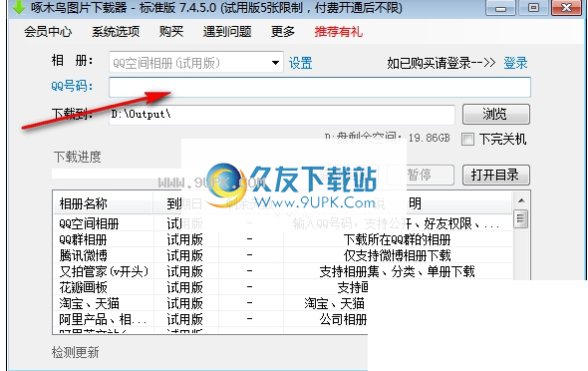Select the 花瓣画板 row
The height and width of the screenshot is (371, 588).
point(210,287)
